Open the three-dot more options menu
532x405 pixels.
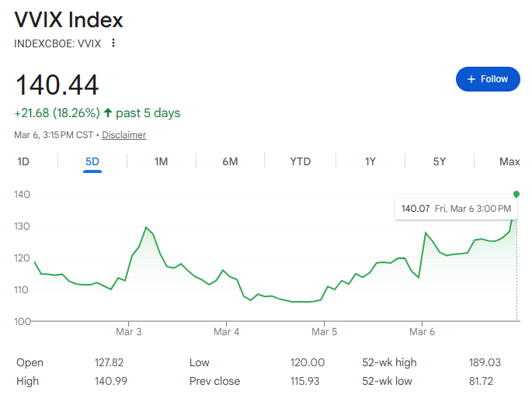[x=113, y=43]
